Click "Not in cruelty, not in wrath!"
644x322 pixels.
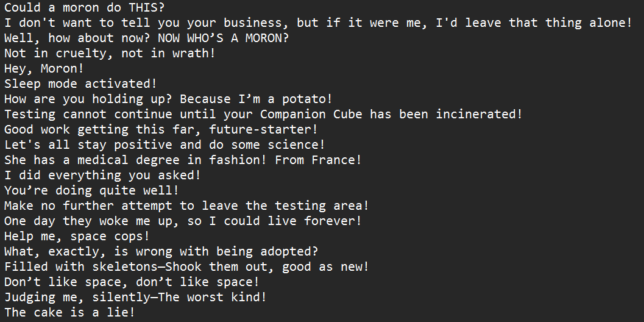coord(110,53)
